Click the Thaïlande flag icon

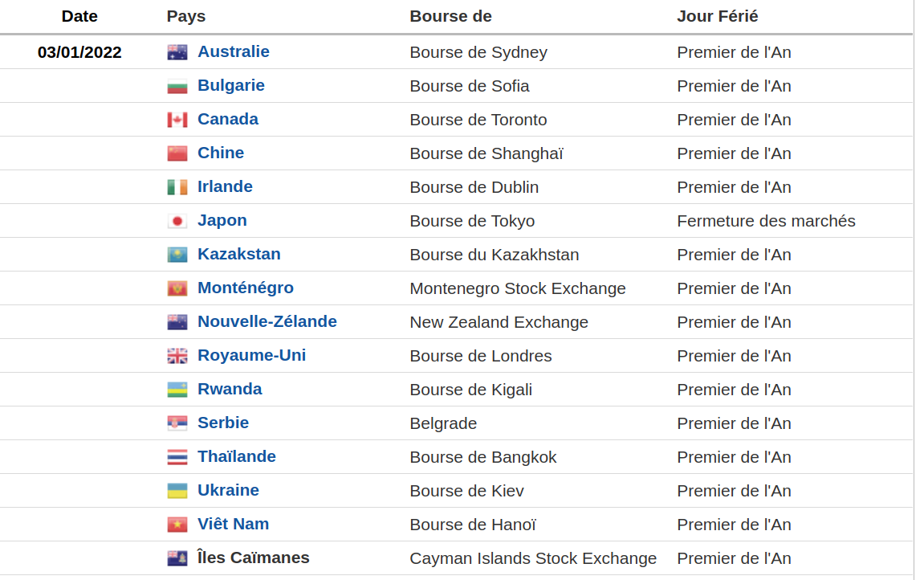coord(177,457)
